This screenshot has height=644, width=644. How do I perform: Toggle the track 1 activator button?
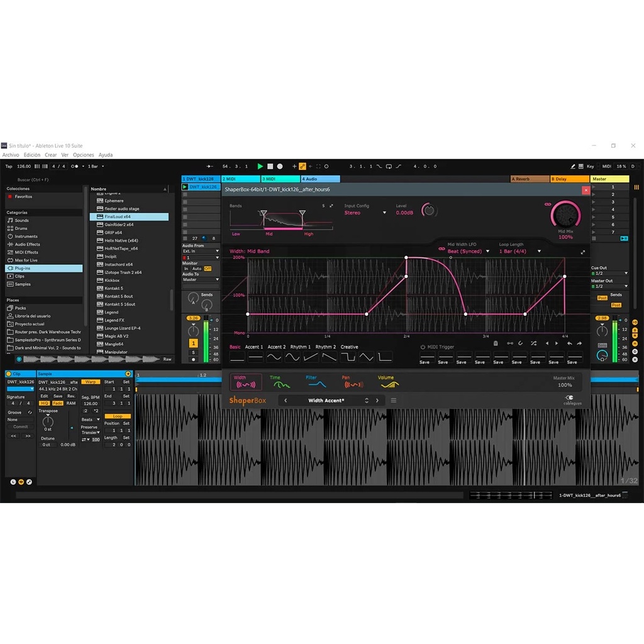(x=194, y=343)
